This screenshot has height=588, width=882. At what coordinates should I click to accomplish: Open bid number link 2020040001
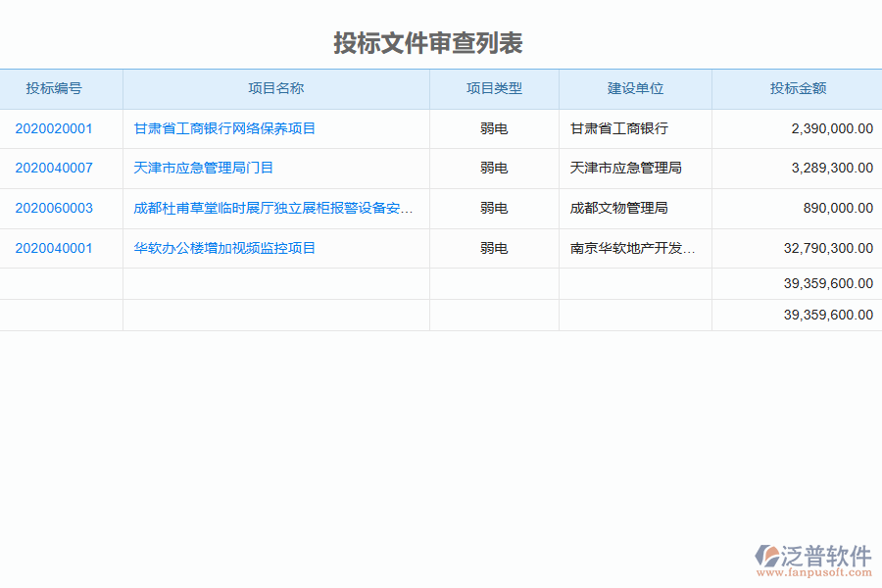coord(52,248)
